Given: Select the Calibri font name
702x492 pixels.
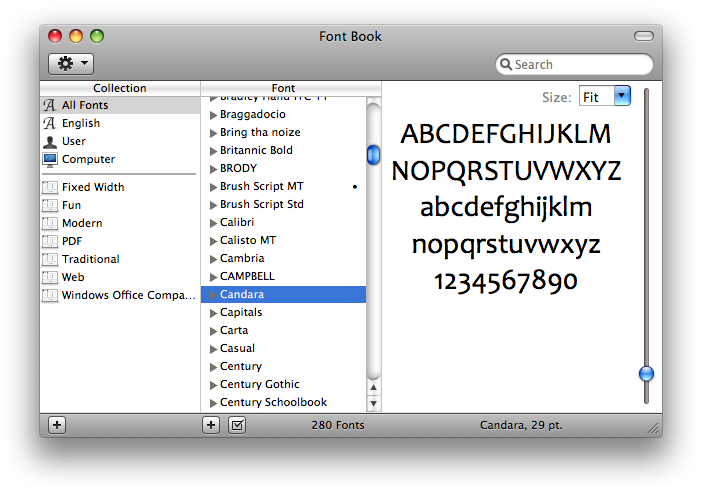Looking at the screenshot, I should [x=237, y=222].
